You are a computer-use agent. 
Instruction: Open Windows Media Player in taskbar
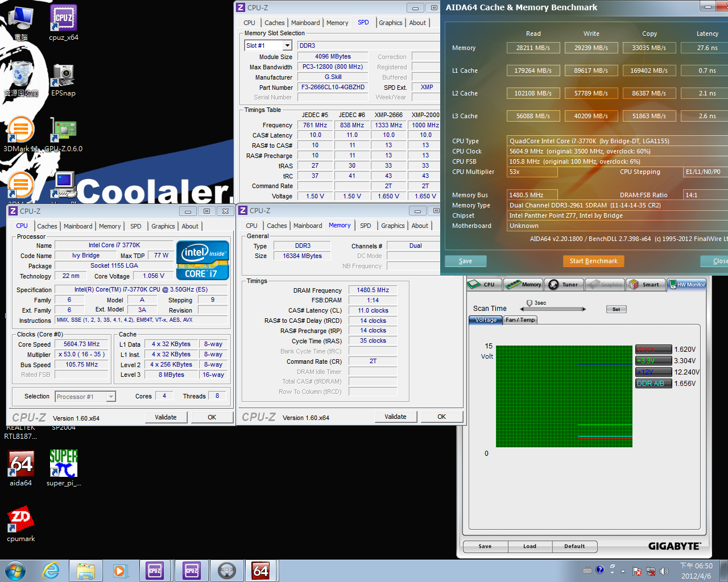click(x=120, y=571)
